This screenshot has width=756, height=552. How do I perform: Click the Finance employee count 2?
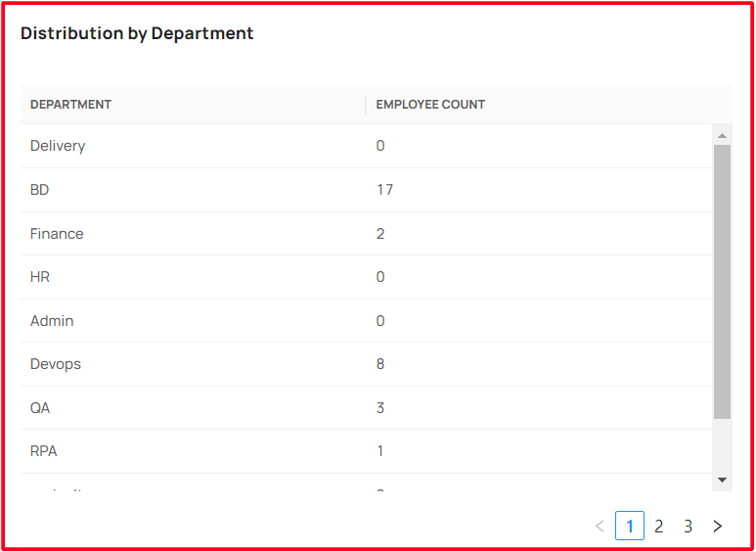tap(380, 234)
